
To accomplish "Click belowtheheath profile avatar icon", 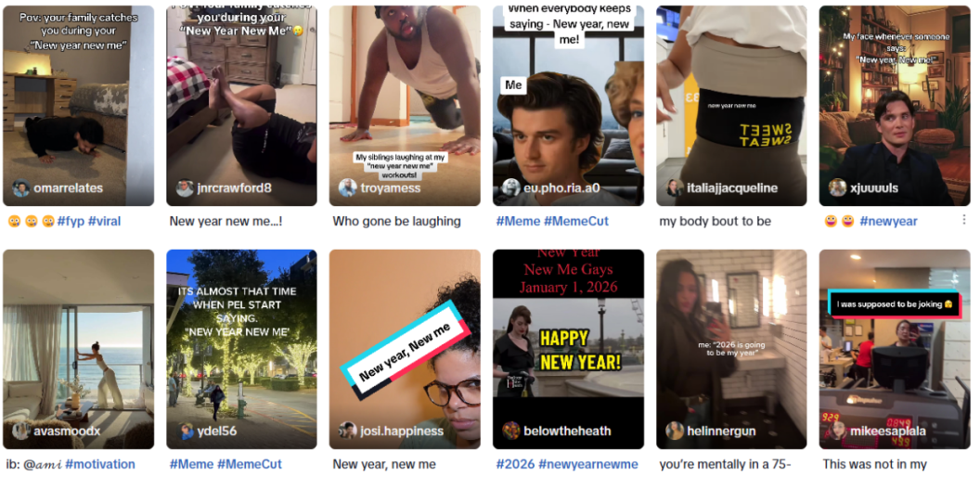I will [x=511, y=431].
